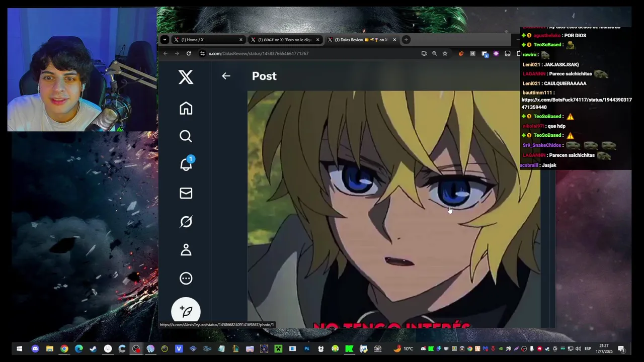Click the browser forward arrow

(x=177, y=53)
